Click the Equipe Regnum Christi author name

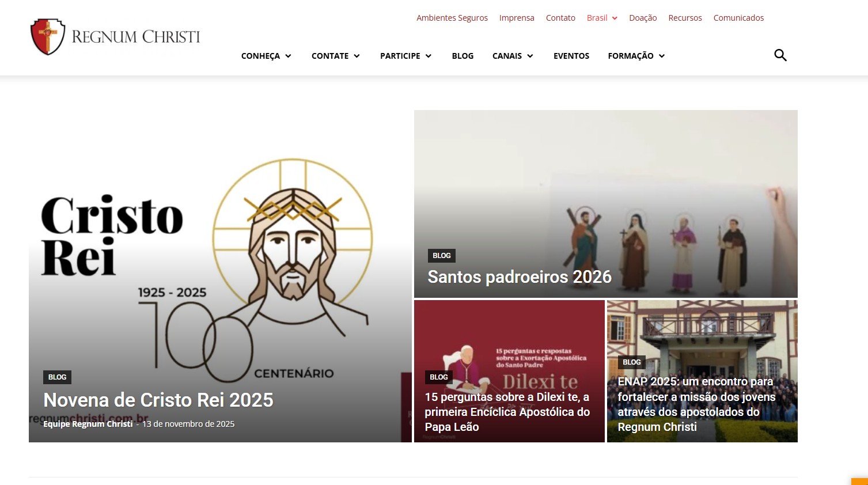[88, 424]
